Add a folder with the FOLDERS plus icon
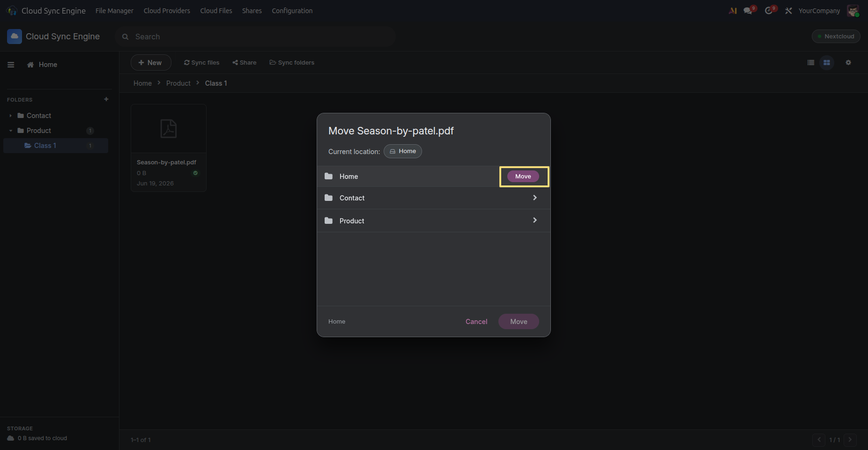868x450 pixels. [x=106, y=99]
